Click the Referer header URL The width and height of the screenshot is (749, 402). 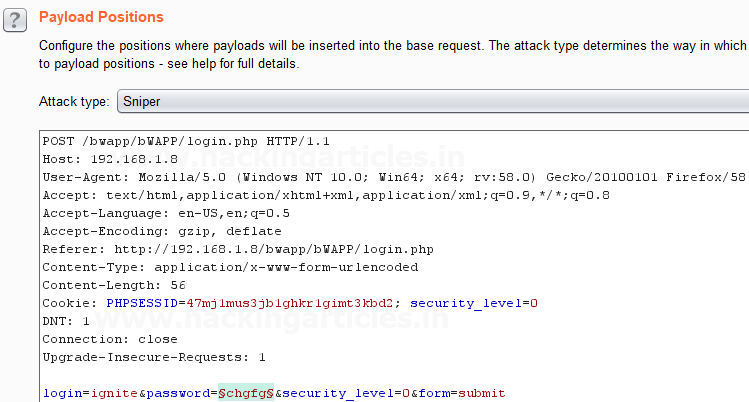(x=274, y=249)
